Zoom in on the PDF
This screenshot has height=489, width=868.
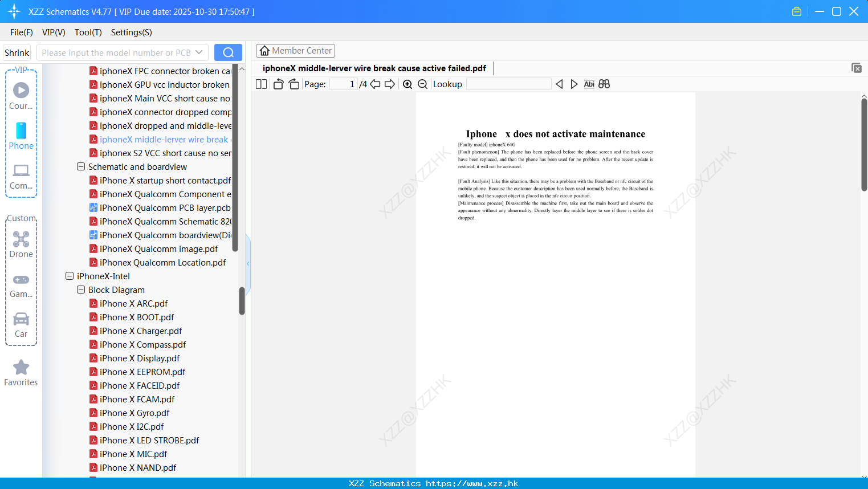point(407,84)
